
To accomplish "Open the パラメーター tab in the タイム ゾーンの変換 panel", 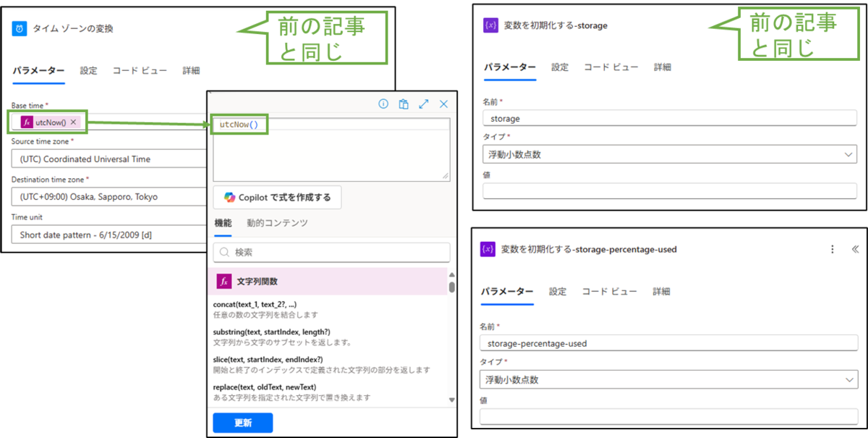I will pos(39,71).
